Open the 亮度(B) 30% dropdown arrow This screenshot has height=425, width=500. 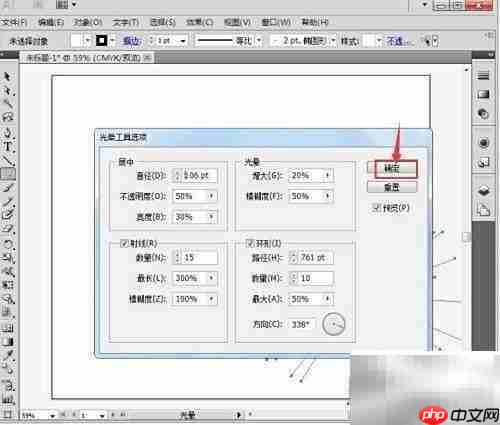pyautogui.click(x=211, y=217)
